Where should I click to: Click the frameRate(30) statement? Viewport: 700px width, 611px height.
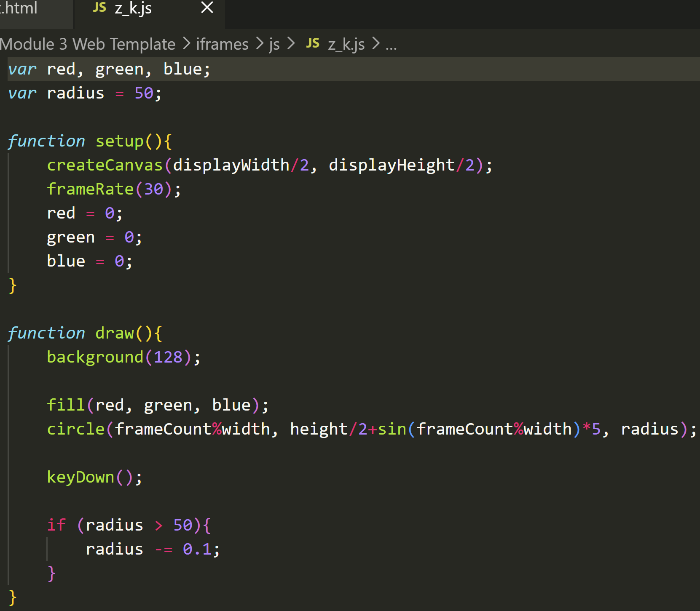coord(114,189)
